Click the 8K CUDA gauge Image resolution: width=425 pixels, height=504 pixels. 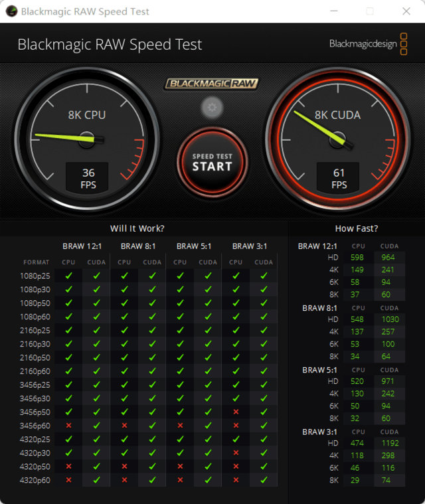pyautogui.click(x=338, y=139)
